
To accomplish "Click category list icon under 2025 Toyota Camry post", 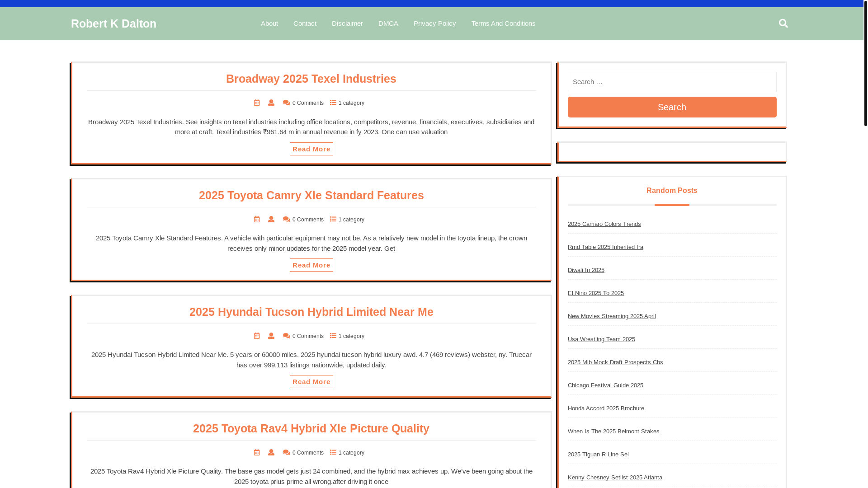I will (333, 220).
